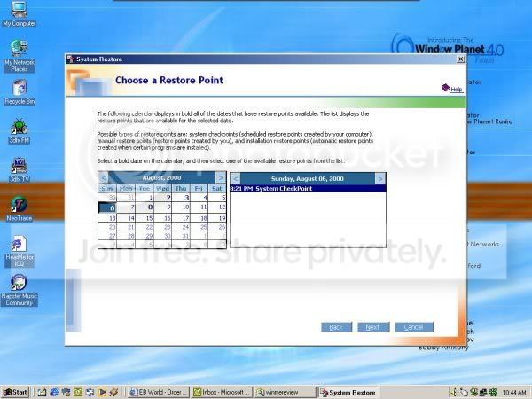Image resolution: width=532 pixels, height=399 pixels.
Task: Open the Start menu
Action: pyautogui.click(x=15, y=392)
